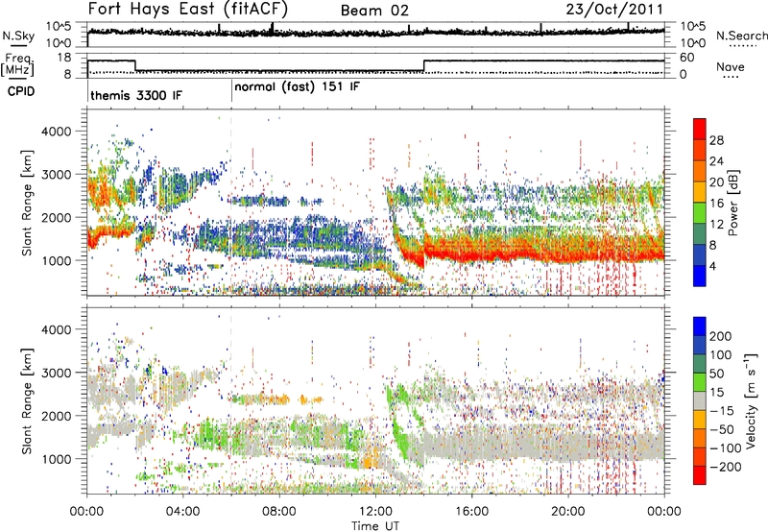Click the 'N.Search' legend label

click(x=741, y=36)
